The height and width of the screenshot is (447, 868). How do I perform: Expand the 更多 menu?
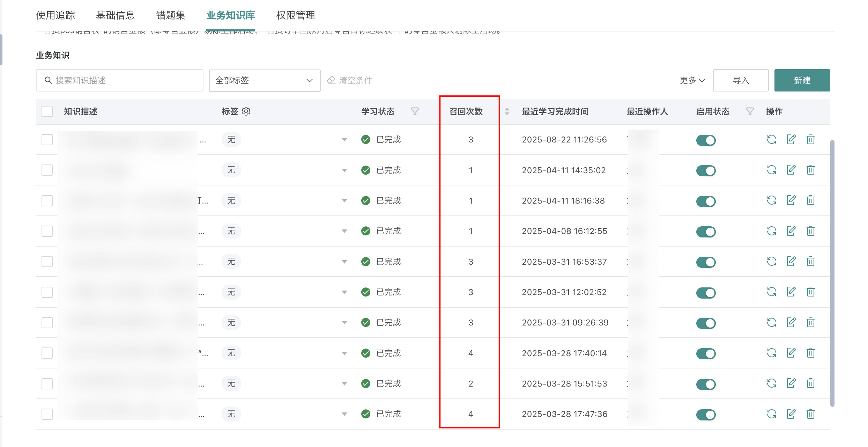pyautogui.click(x=692, y=80)
